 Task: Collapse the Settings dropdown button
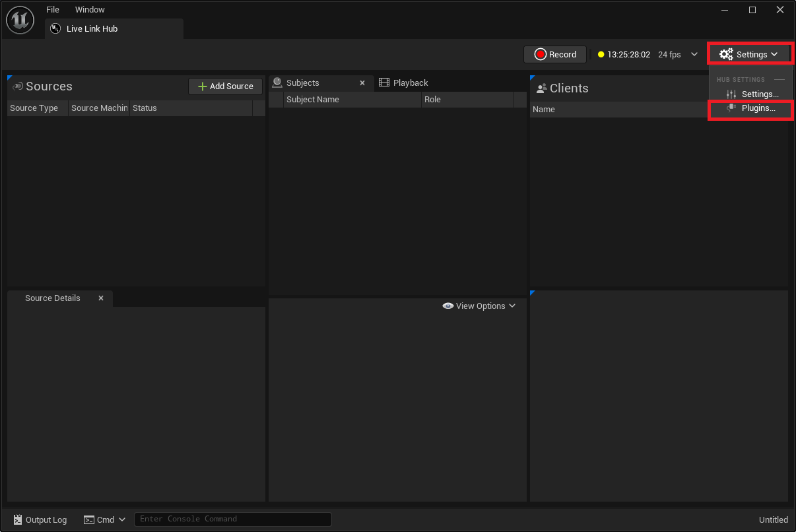749,54
